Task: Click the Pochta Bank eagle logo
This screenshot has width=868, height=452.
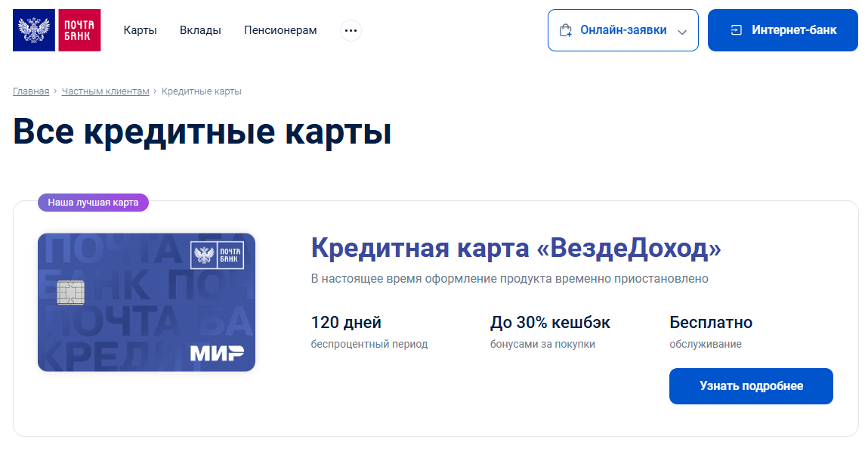Action: coord(34,30)
